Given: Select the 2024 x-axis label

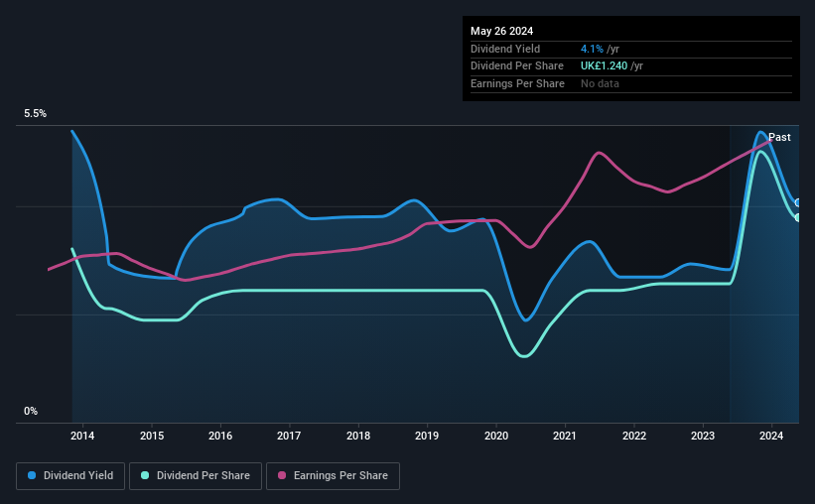Looking at the screenshot, I should [771, 436].
